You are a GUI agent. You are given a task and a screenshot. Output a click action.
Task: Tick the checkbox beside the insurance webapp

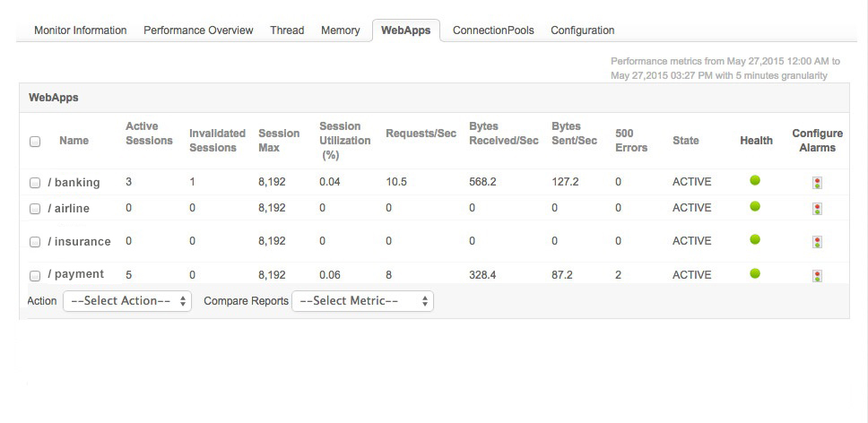(x=35, y=242)
